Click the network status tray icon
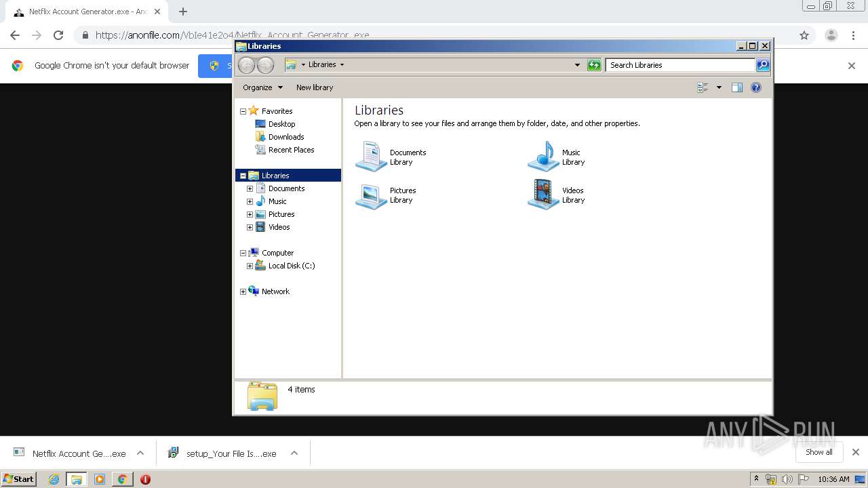The width and height of the screenshot is (868, 488). pyautogui.click(x=771, y=479)
